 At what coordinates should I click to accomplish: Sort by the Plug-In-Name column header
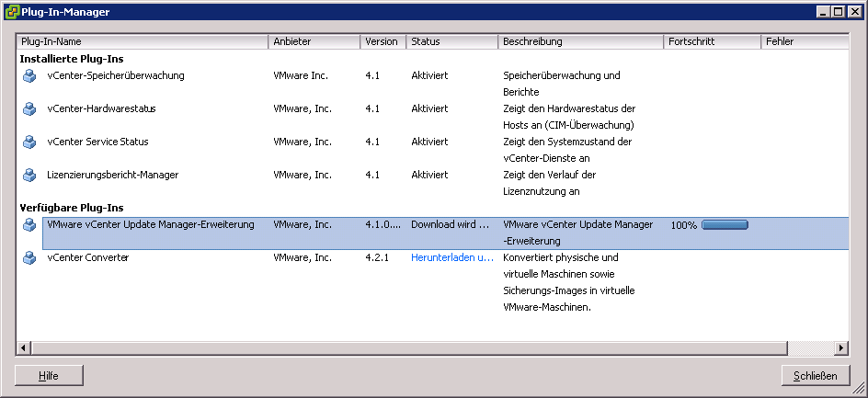pos(143,42)
